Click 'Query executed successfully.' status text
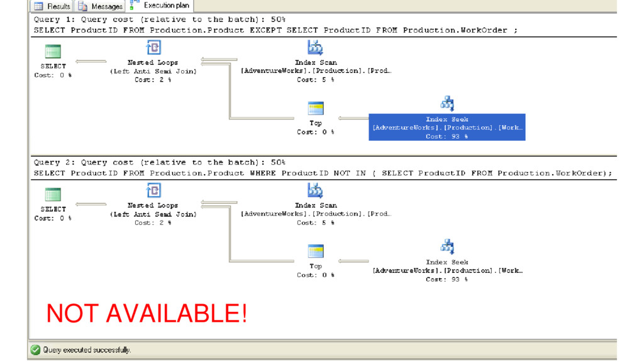Viewport: 644px width, 362px height. [x=87, y=349]
